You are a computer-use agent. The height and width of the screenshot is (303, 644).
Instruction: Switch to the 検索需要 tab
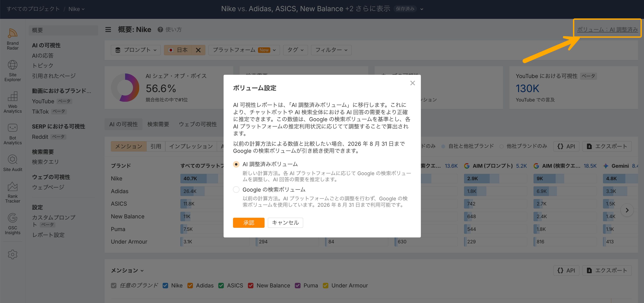click(x=158, y=124)
